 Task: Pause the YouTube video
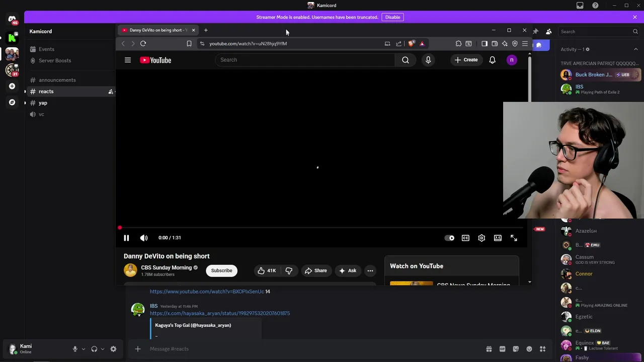pyautogui.click(x=126, y=238)
